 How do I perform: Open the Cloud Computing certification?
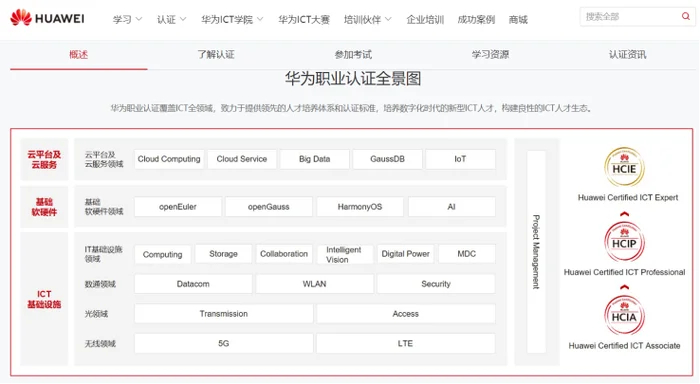pyautogui.click(x=169, y=159)
